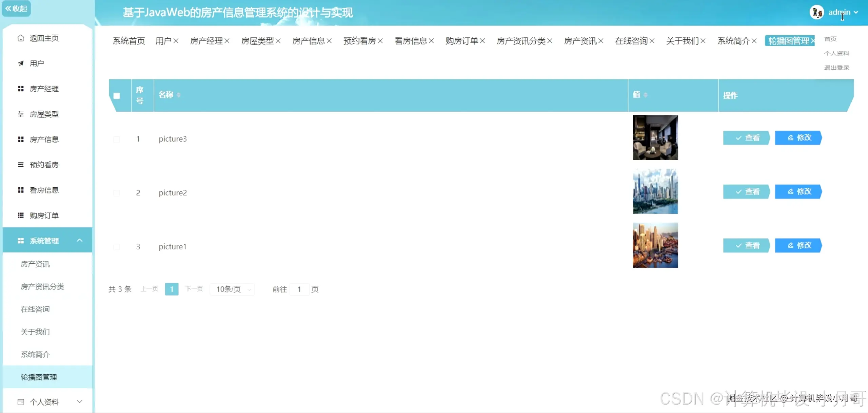The width and height of the screenshot is (868, 413).
Task: Click the picture1 skyline thumbnail
Action: point(655,245)
